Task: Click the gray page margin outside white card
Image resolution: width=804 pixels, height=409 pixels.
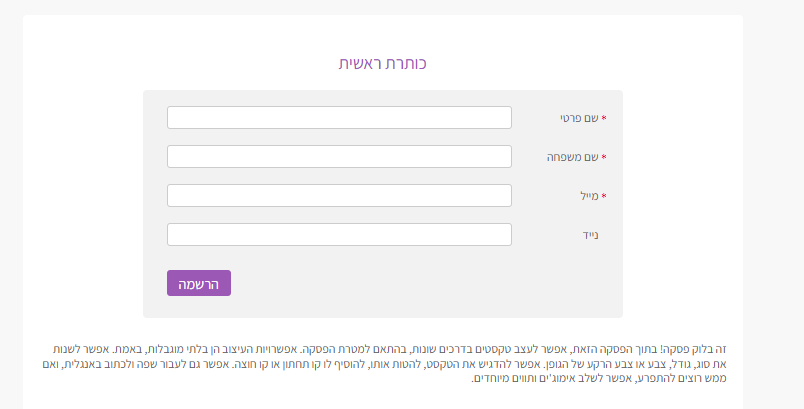Action: click(x=773, y=205)
